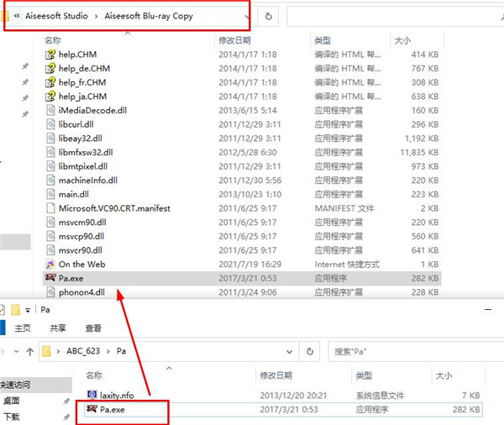The width and height of the screenshot is (504, 425).
Task: Click the Pa.exe icon in Blu-ray Copy folder
Action: [x=50, y=277]
